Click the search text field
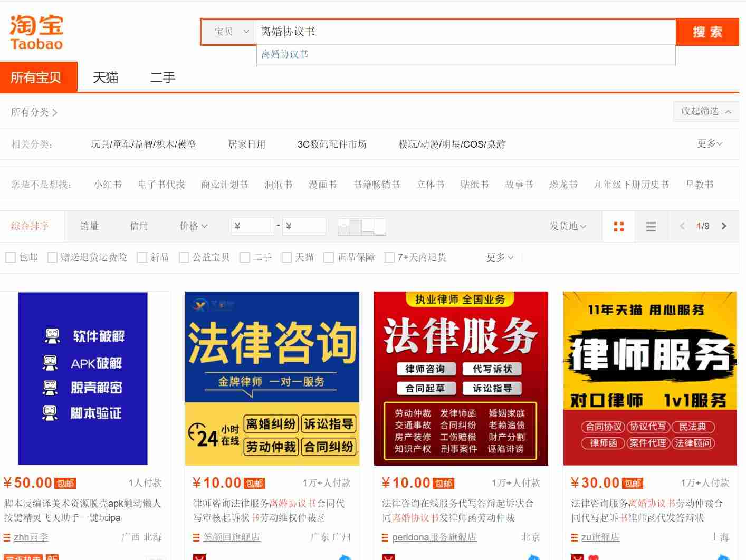The height and width of the screenshot is (560, 746). point(465,32)
